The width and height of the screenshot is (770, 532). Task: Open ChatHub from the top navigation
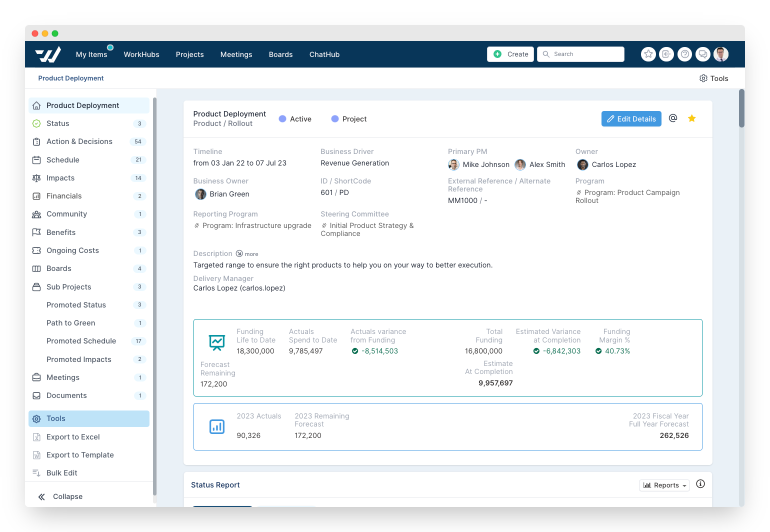pyautogui.click(x=324, y=54)
